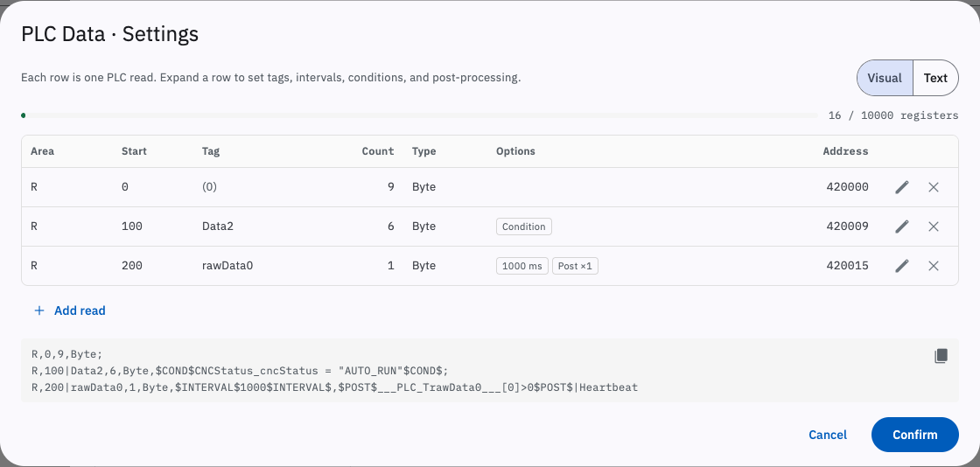Click the Type column header

pos(423,151)
